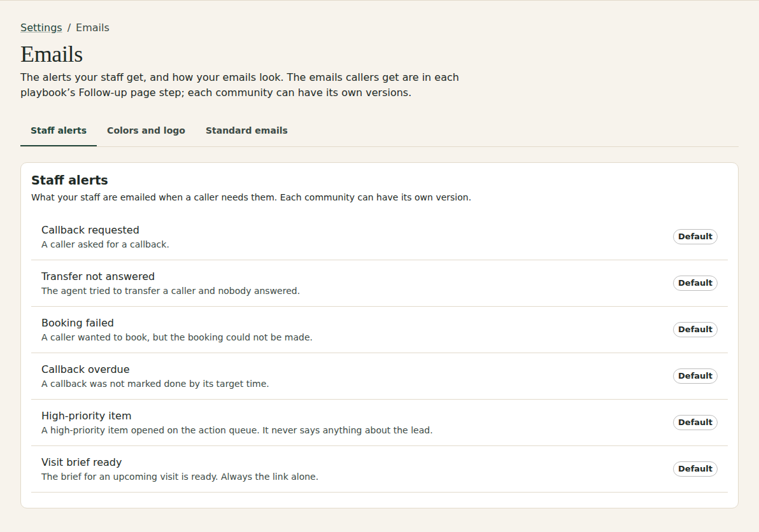Screen dimensions: 759x532
Task: Click Default badge for Callback overdue
Action: [695, 376]
